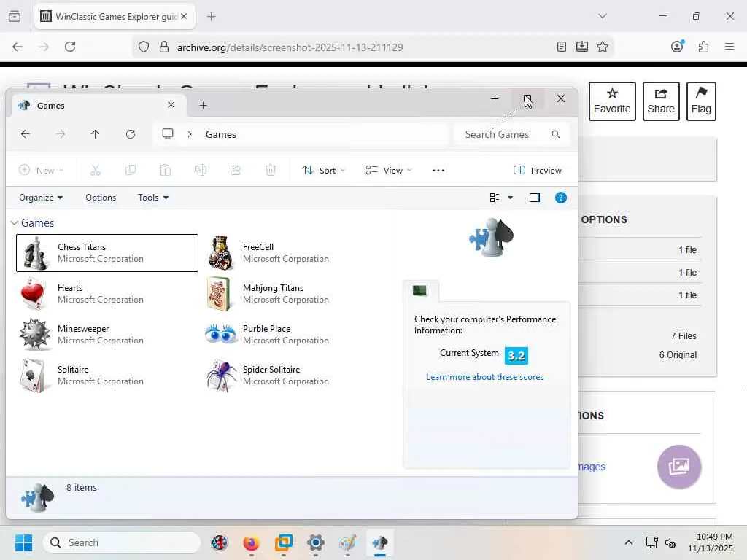Open the View dropdown

pos(389,170)
